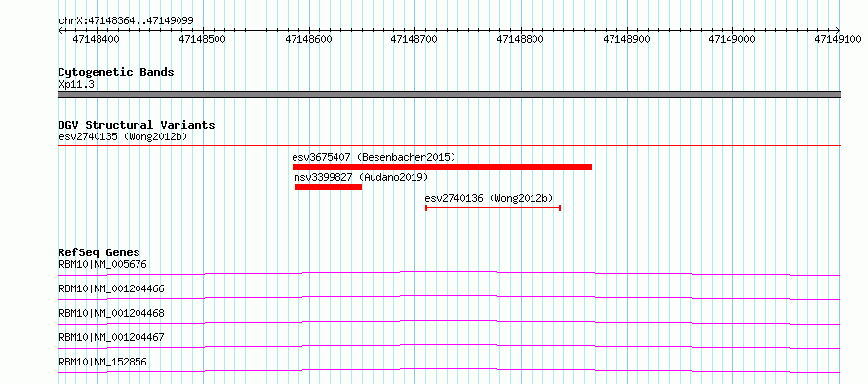Open the nsv3399827 (Audano2019) text label
This screenshot has width=868, height=384.
pos(362,177)
